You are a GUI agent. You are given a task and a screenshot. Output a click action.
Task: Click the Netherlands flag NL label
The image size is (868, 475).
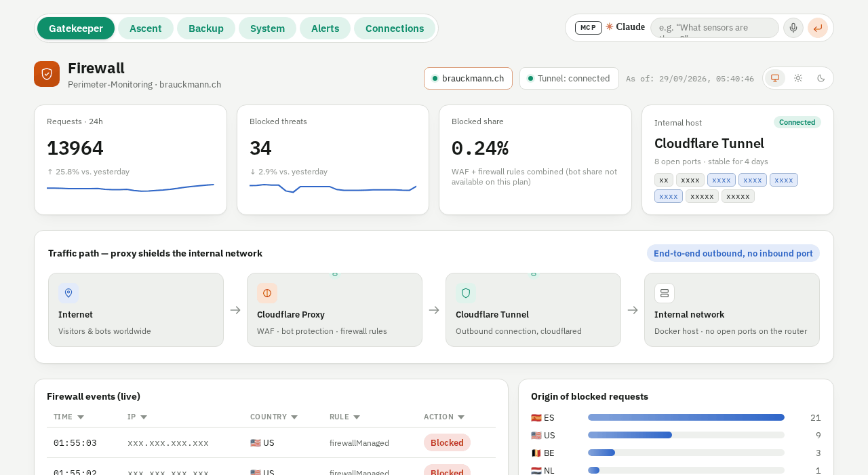click(542, 470)
